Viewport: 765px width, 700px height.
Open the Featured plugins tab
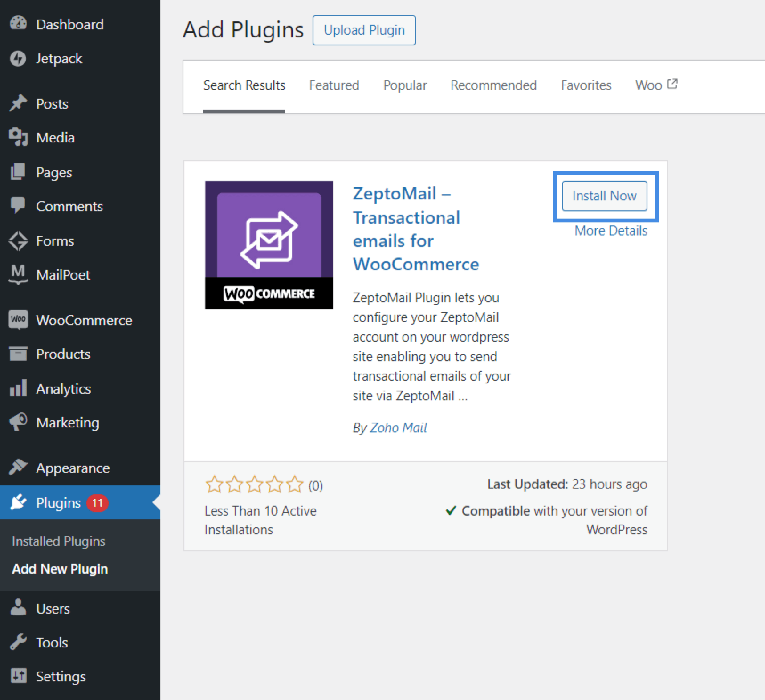click(334, 85)
